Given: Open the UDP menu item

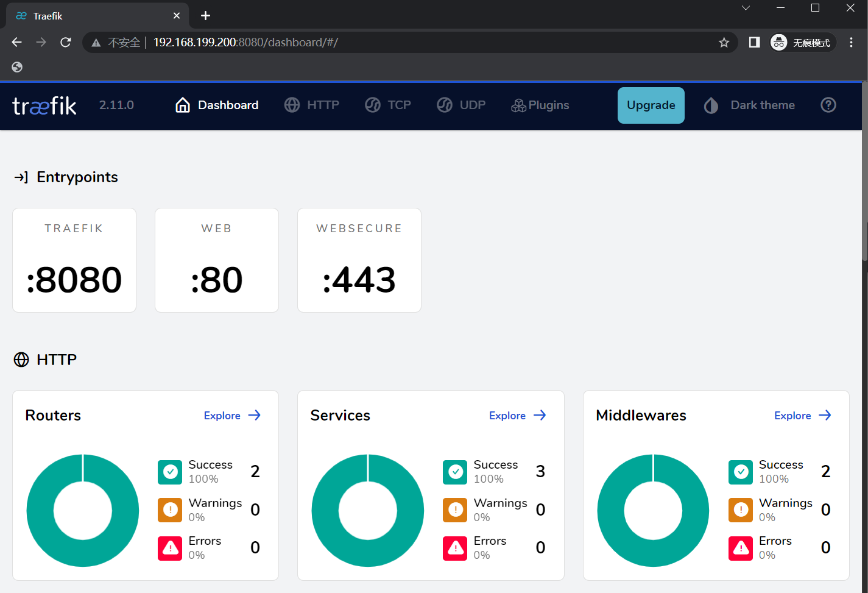Looking at the screenshot, I should [x=461, y=105].
